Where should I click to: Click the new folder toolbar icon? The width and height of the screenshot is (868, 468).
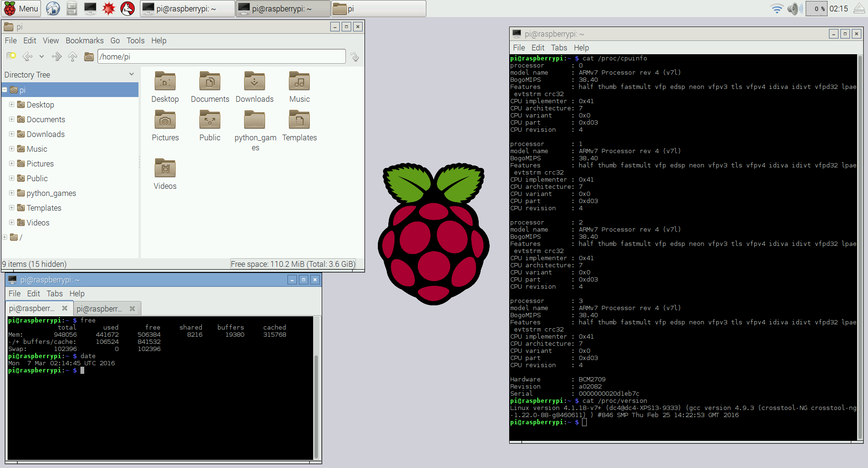pos(11,57)
